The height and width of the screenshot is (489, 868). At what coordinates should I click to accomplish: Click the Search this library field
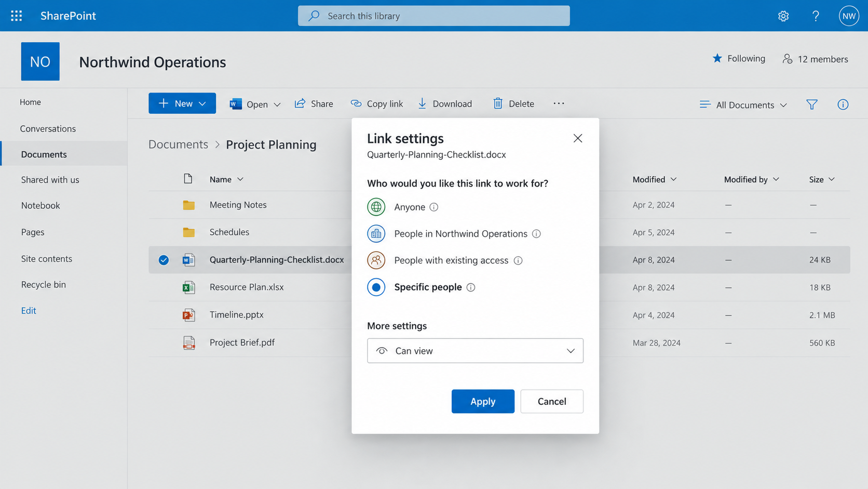click(x=433, y=16)
